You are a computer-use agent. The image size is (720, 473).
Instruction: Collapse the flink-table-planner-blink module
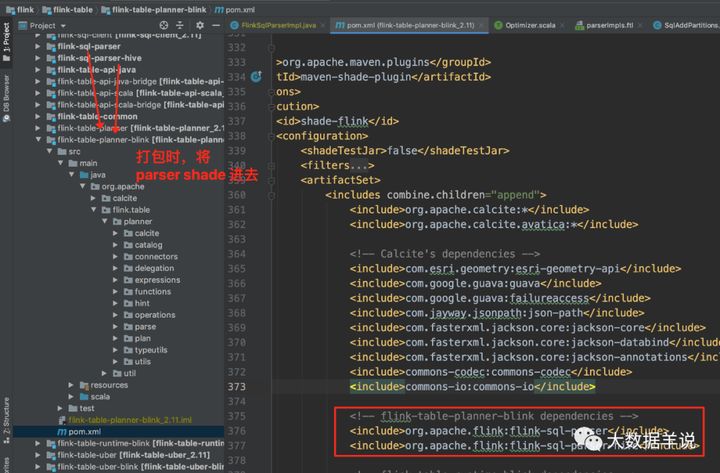38,140
